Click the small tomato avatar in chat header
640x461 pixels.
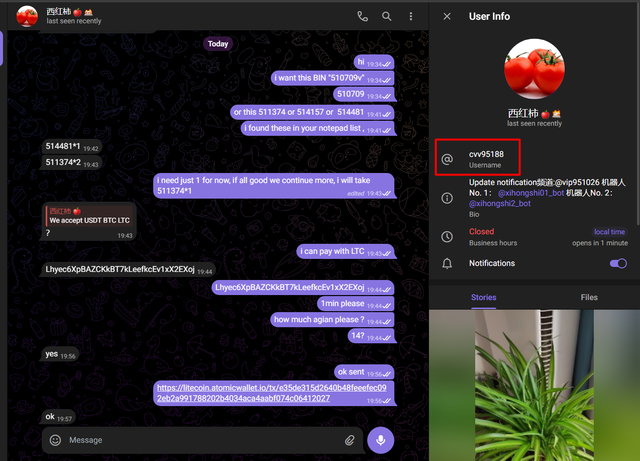click(27, 16)
